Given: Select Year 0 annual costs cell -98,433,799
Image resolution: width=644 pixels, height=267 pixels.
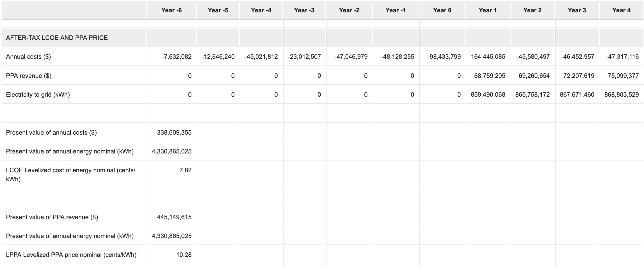Looking at the screenshot, I should (444, 57).
